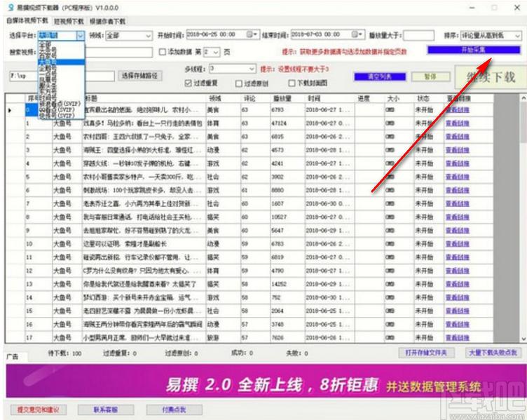
Task: Open 查看链接 link in row 7
Action: (x=458, y=204)
